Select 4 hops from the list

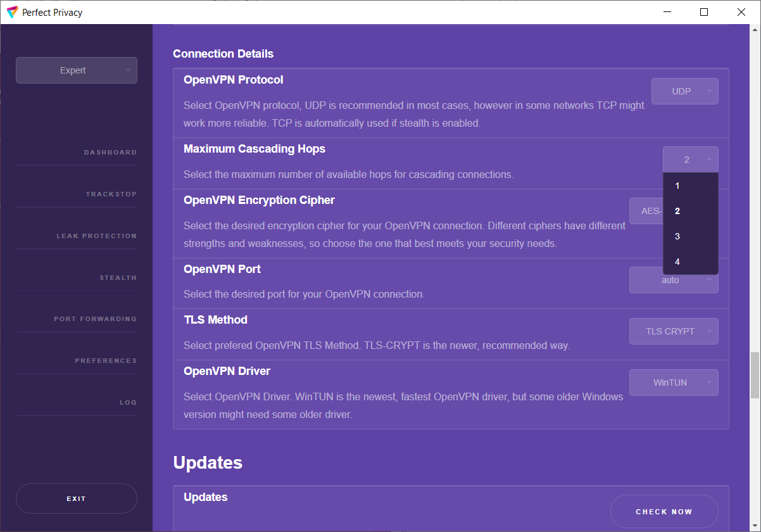tap(691, 262)
